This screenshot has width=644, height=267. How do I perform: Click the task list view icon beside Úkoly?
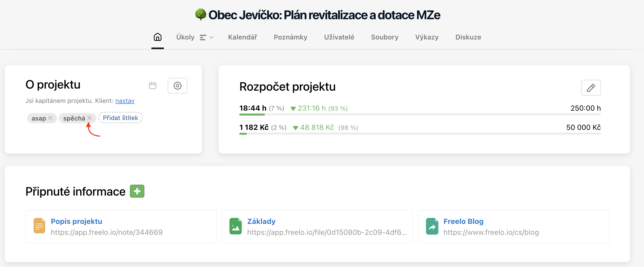pos(203,37)
